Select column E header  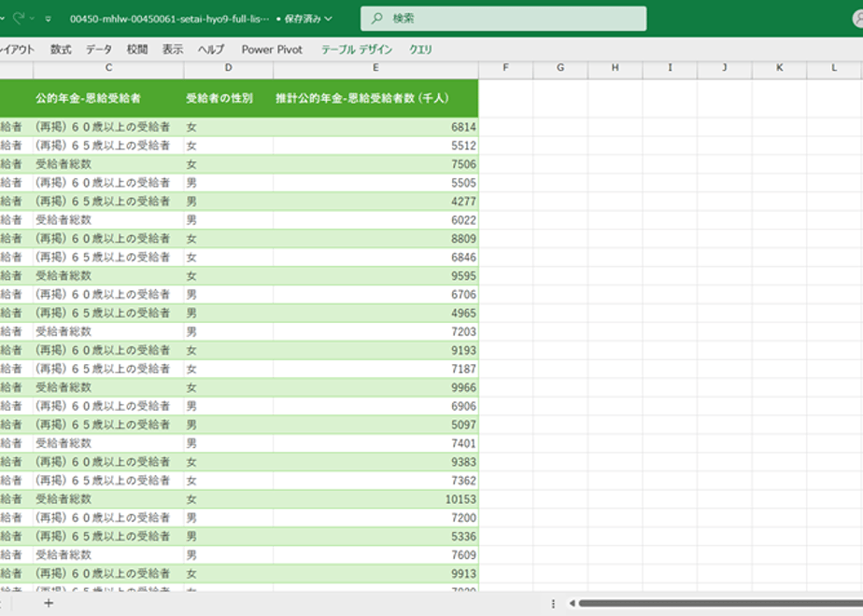[375, 68]
